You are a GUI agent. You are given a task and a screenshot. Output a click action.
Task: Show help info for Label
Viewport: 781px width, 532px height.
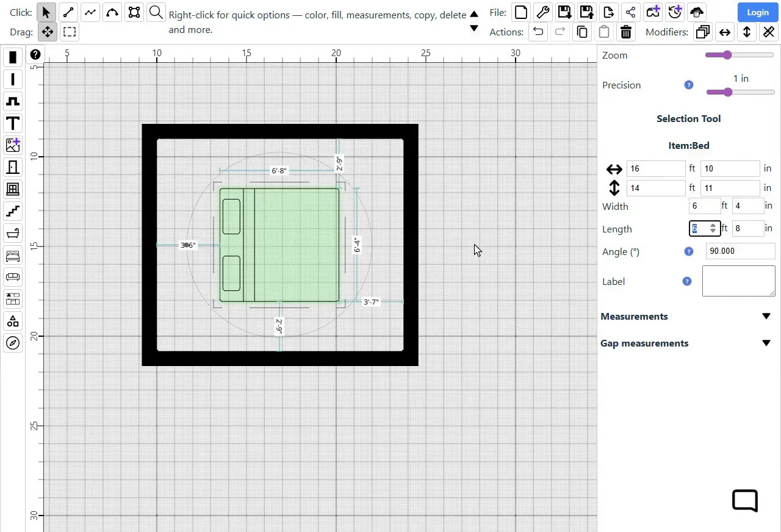point(687,281)
